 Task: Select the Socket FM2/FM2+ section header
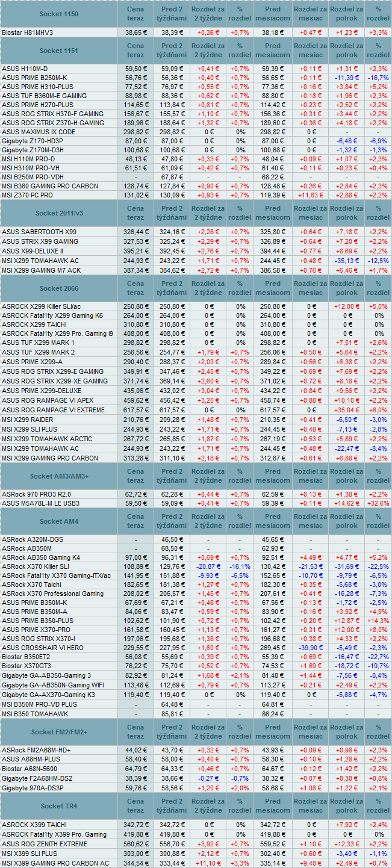tap(58, 731)
